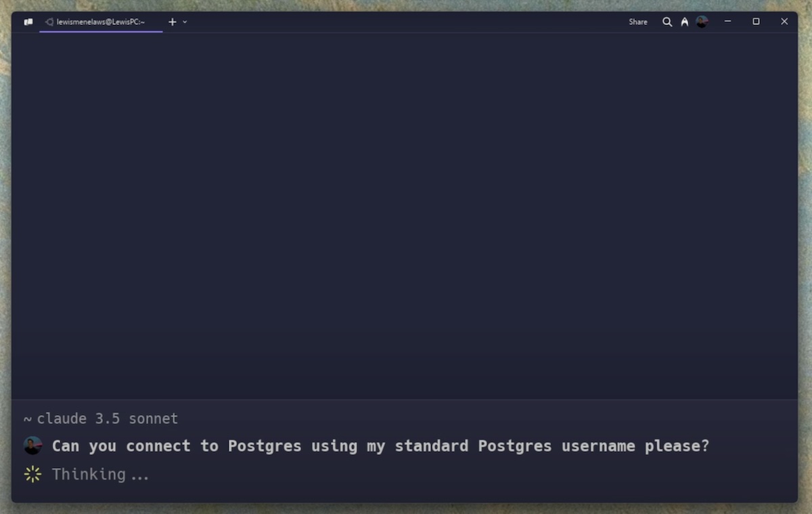The height and width of the screenshot is (514, 812).
Task: Select the lewismenelaws@LewisPC tab
Action: [101, 22]
